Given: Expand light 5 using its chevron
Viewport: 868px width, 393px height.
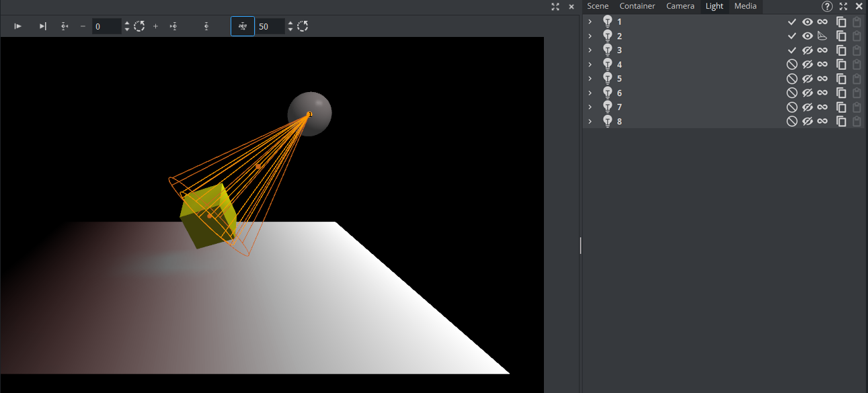Looking at the screenshot, I should (590, 78).
